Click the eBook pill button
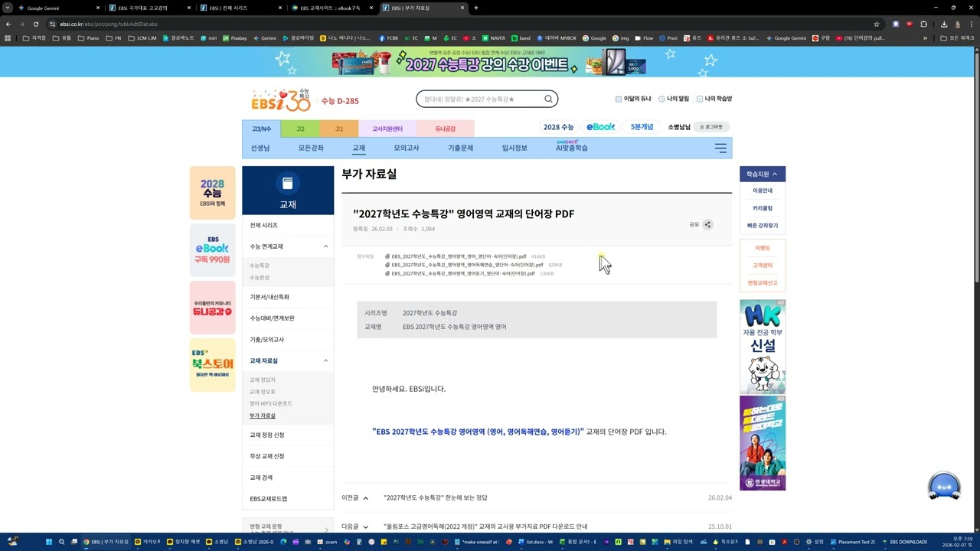 tap(600, 127)
